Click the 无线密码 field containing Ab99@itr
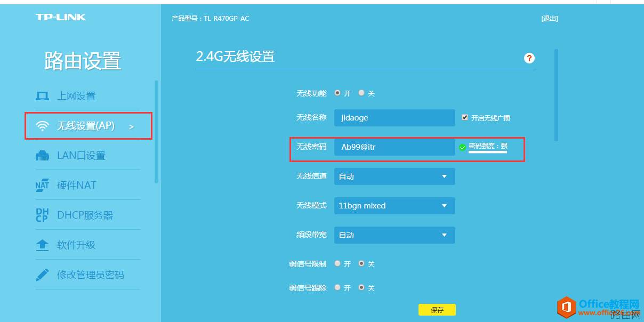Viewport: 644px width, 322px height. tap(395, 147)
